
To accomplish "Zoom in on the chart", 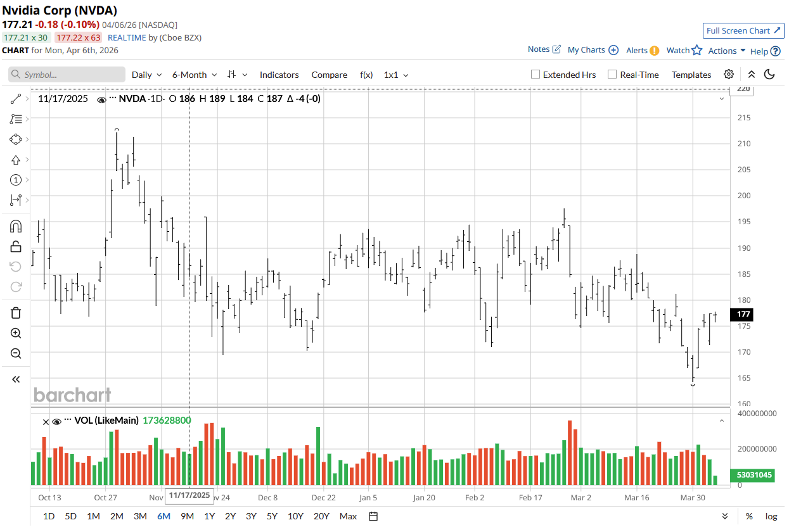I will click(16, 333).
